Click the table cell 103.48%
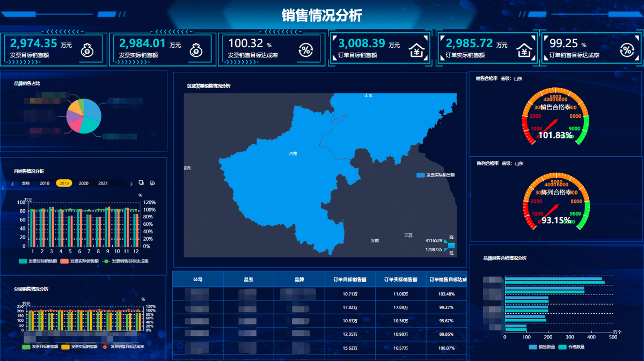Viewport: 644px width, 361px height. click(447, 294)
